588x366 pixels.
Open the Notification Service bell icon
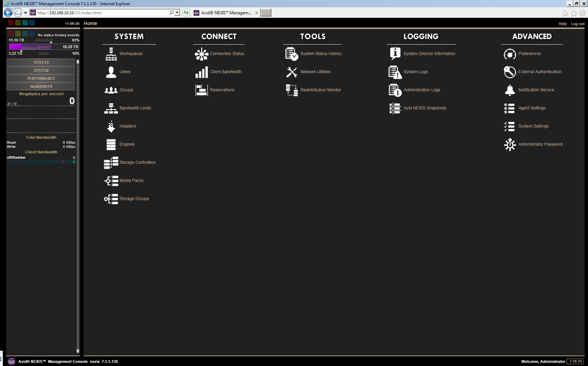510,90
